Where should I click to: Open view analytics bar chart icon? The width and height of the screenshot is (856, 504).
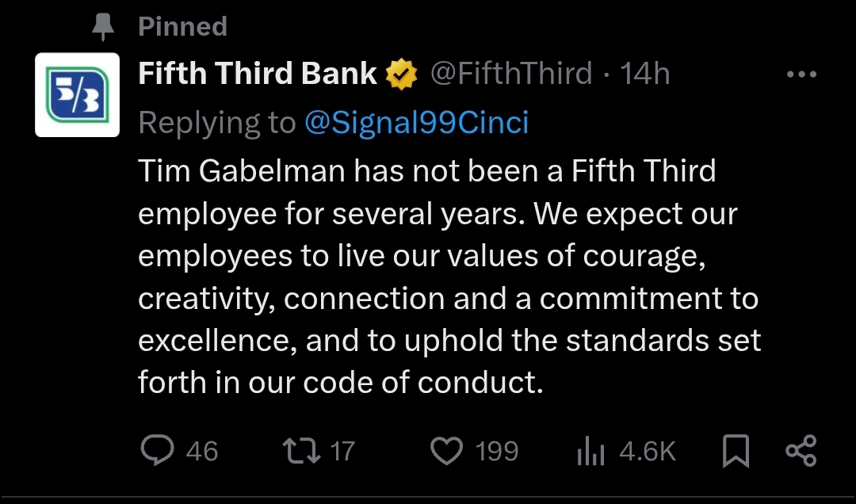click(590, 452)
